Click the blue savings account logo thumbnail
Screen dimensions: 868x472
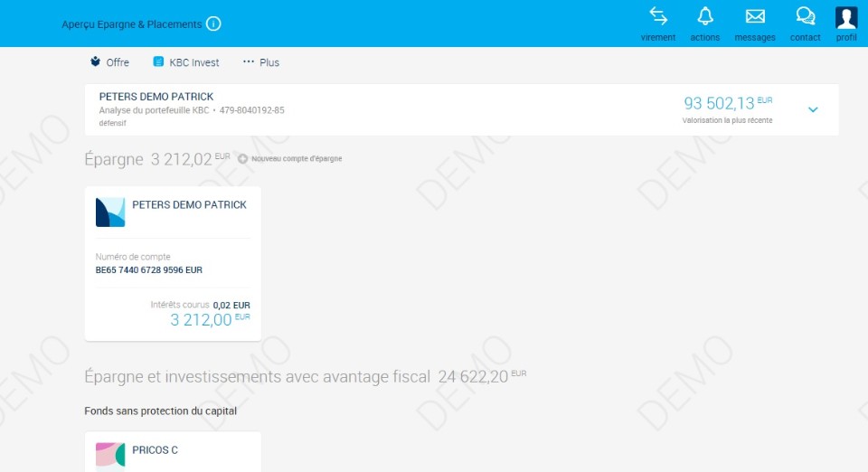(x=110, y=212)
